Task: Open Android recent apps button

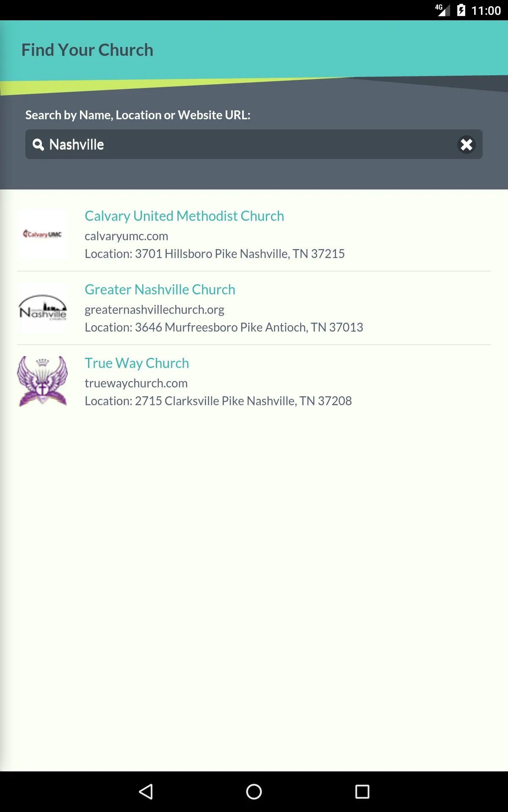Action: pyautogui.click(x=362, y=792)
